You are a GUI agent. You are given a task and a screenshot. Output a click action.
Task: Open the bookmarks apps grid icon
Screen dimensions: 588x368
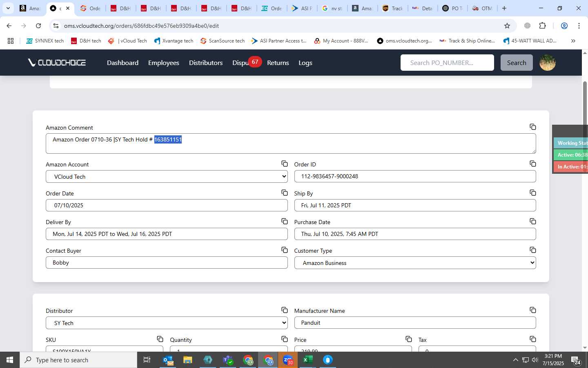pos(11,41)
